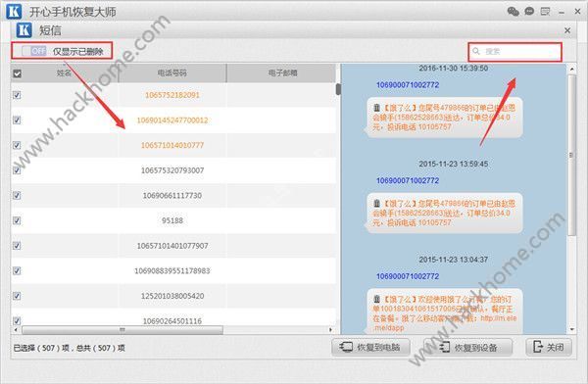Minimize the 开心手机恢复大师 window
Screen dimensions: 588x384
click(562, 12)
